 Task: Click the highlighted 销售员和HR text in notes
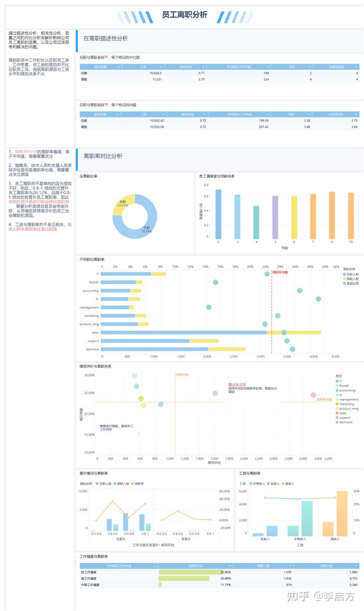[27, 151]
